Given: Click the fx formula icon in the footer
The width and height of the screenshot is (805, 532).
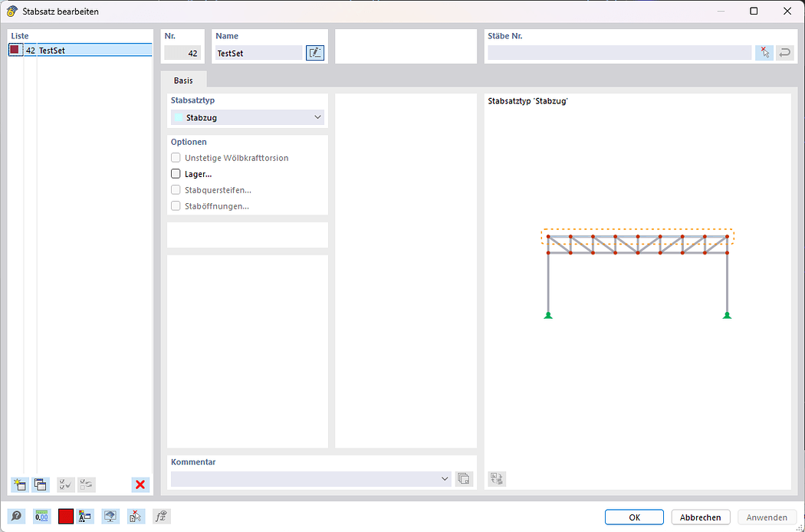Looking at the screenshot, I should point(161,516).
